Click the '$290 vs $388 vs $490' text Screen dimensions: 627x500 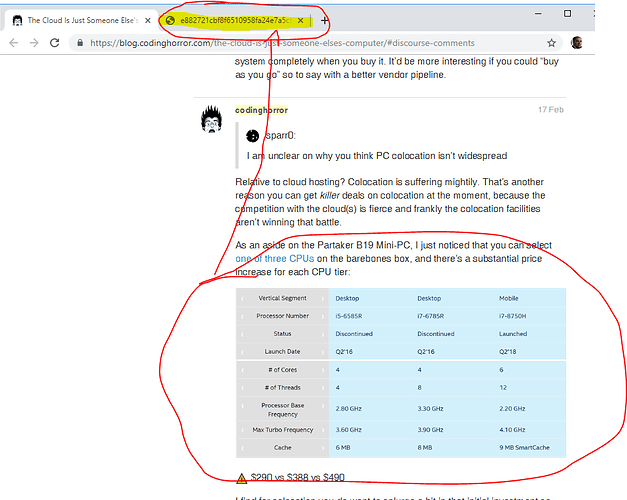[298, 477]
